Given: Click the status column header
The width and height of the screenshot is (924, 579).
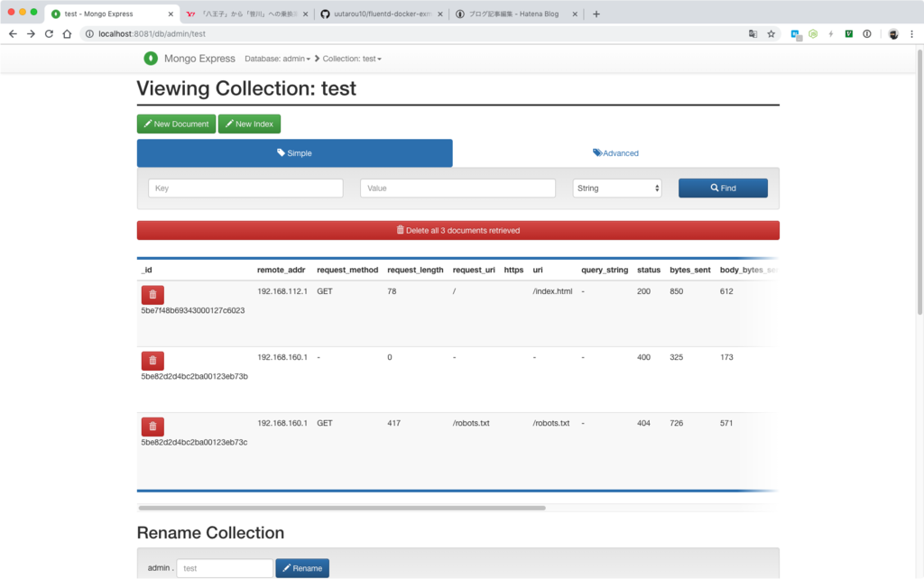Looking at the screenshot, I should tap(649, 270).
